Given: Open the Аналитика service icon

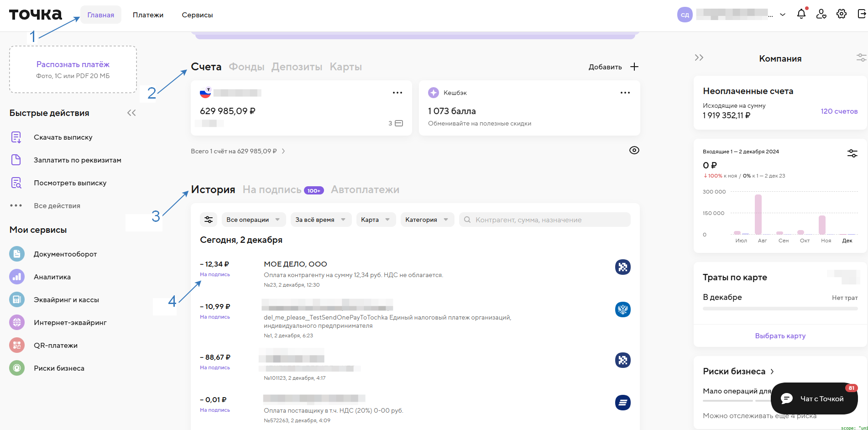Looking at the screenshot, I should coord(17,277).
